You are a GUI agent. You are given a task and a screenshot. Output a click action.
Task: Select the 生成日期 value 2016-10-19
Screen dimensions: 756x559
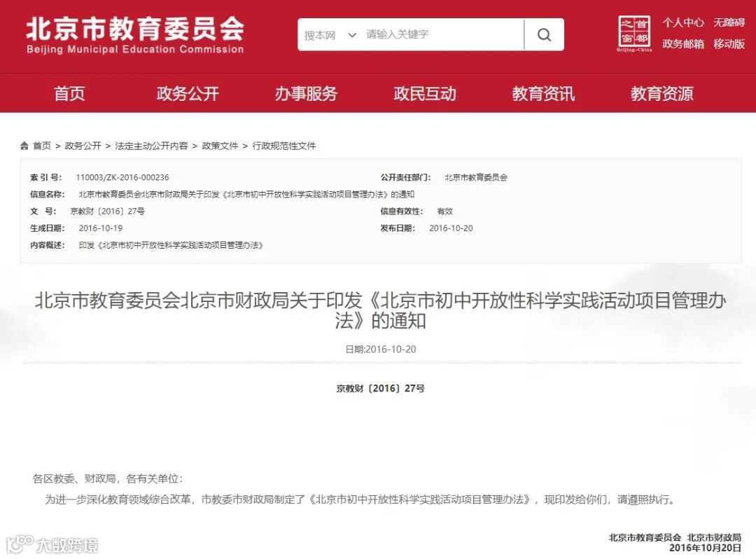(x=101, y=228)
